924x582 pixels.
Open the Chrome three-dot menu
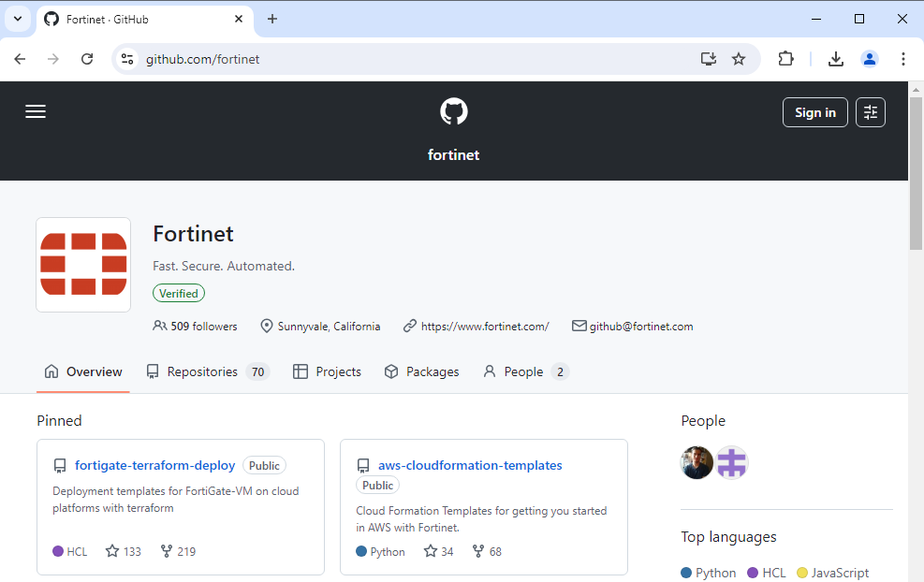click(902, 58)
